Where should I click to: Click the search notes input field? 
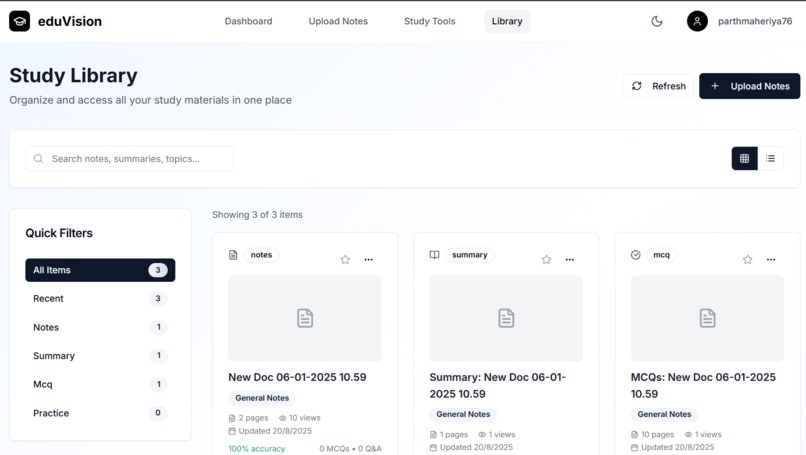[x=130, y=159]
